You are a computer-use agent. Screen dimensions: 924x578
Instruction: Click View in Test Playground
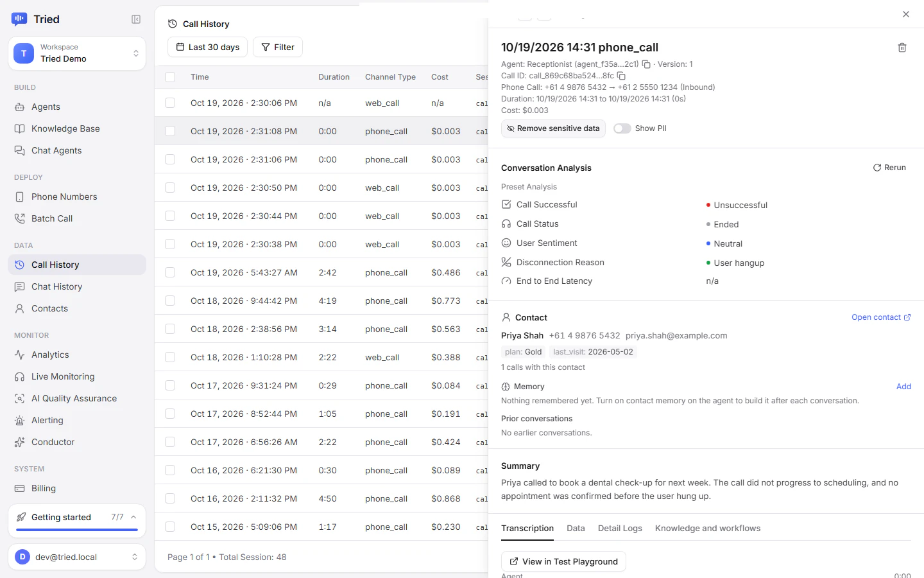coord(563,561)
